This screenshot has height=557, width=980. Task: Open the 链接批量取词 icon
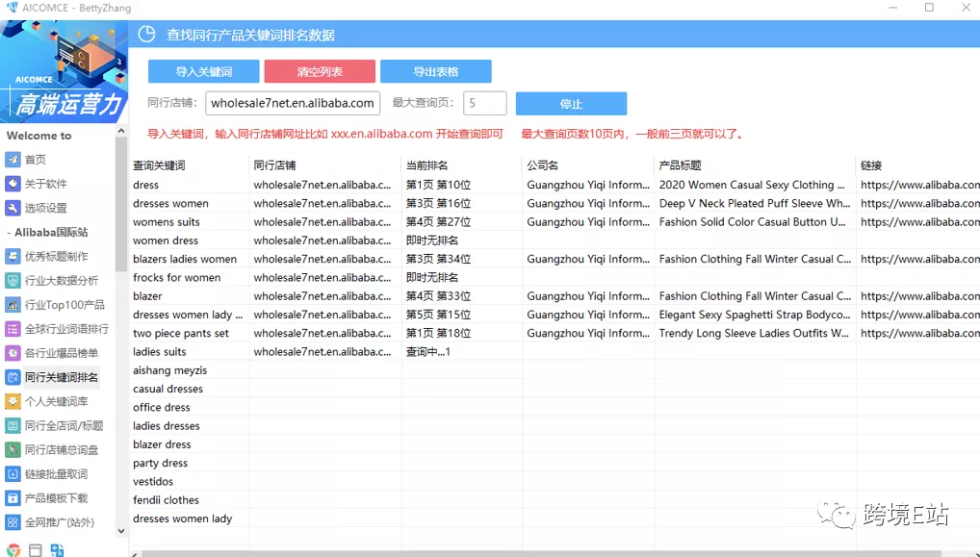click(x=13, y=474)
